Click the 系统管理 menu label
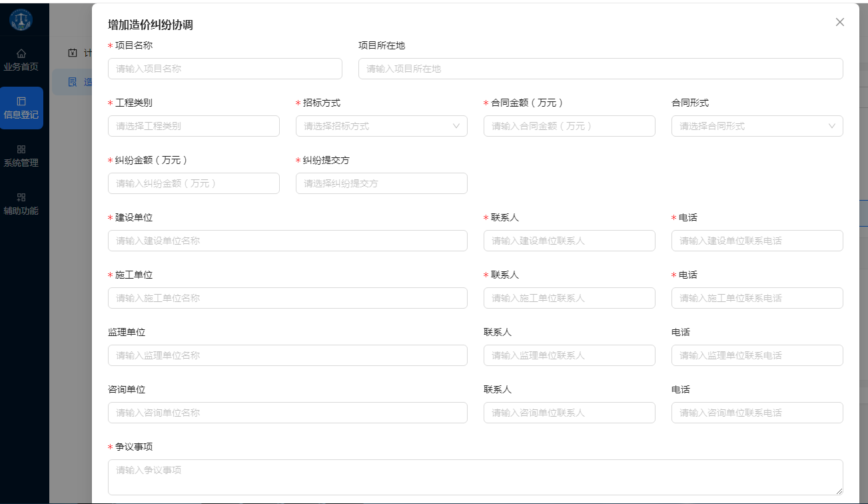868x504 pixels. pos(21,163)
